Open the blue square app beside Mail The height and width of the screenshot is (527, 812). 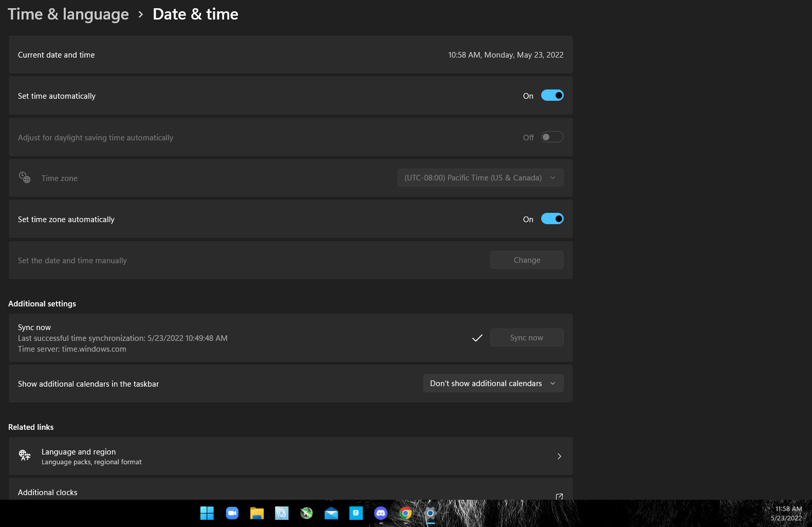click(x=356, y=513)
